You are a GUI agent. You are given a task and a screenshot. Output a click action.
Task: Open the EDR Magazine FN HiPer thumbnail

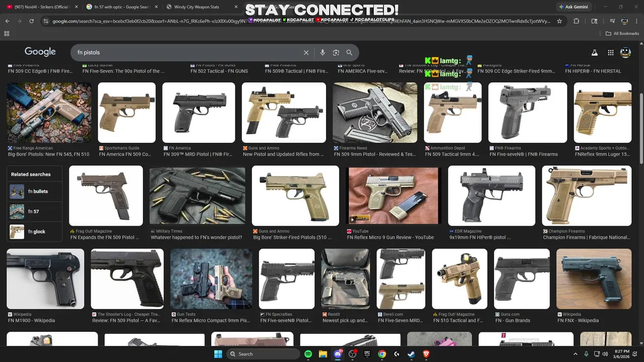point(492,196)
